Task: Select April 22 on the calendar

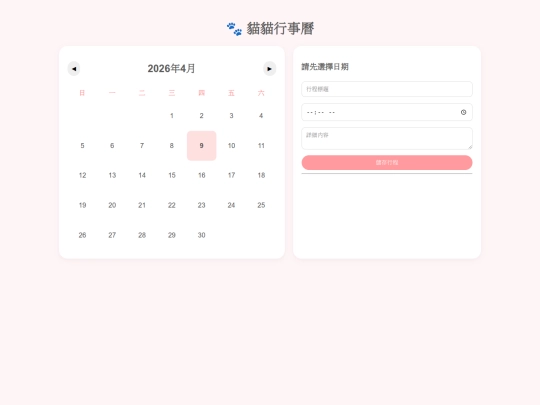Action: coord(172,205)
